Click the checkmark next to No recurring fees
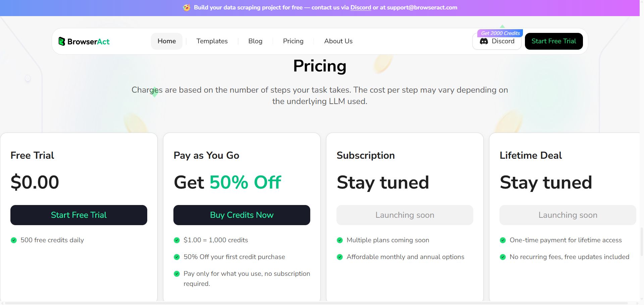Image resolution: width=644 pixels, height=305 pixels. [503, 257]
